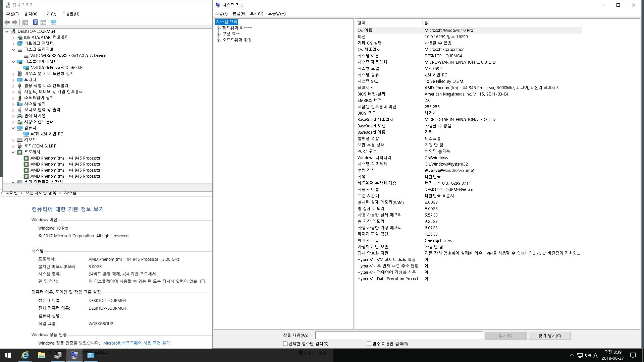Expand 구성 요소 in System Information tree
644x362 pixels.
coord(218,34)
